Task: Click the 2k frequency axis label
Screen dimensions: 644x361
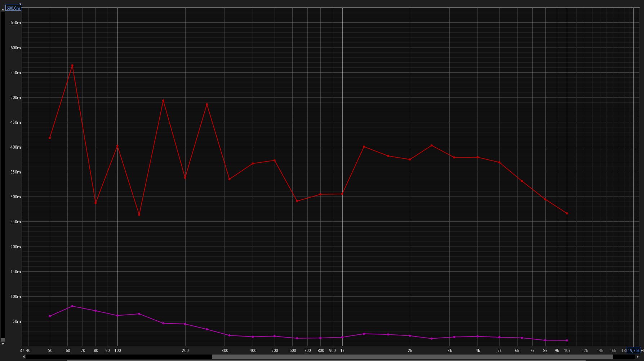Action: [x=410, y=351]
